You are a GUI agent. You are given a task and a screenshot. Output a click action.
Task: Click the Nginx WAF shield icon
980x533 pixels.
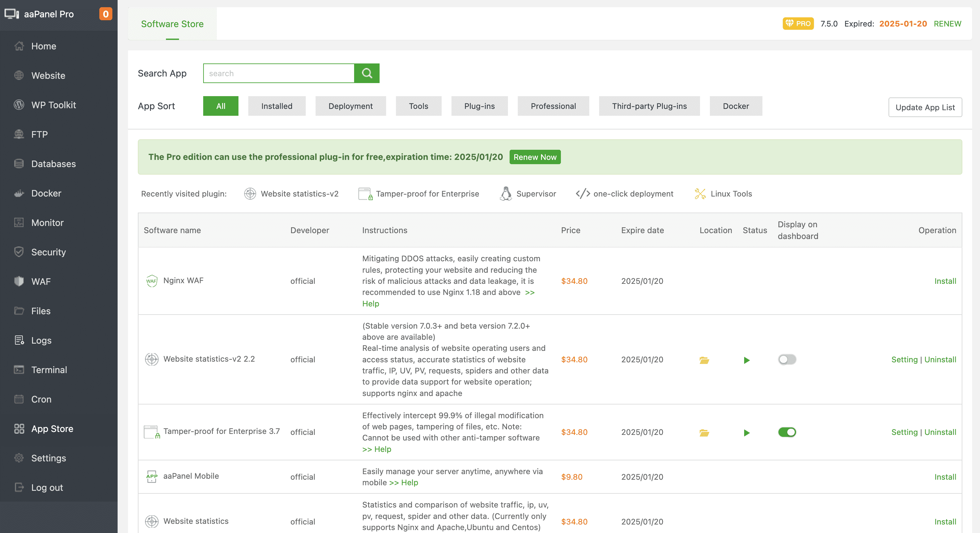point(152,281)
